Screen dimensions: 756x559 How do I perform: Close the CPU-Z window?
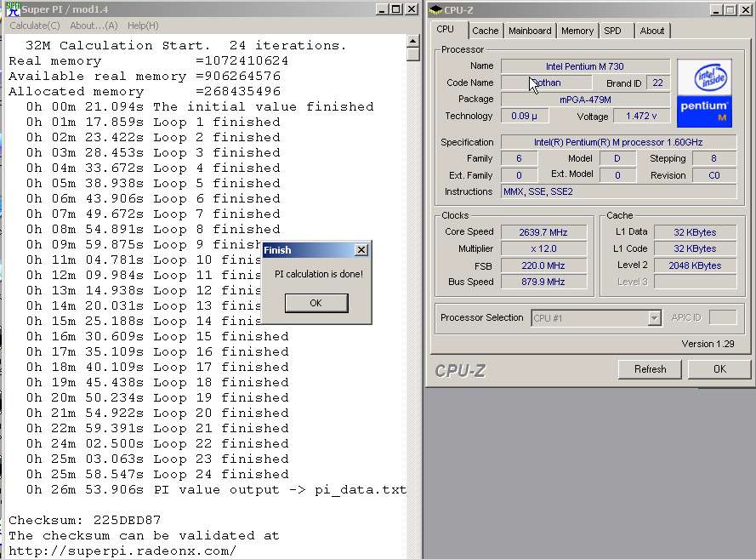[x=745, y=10]
